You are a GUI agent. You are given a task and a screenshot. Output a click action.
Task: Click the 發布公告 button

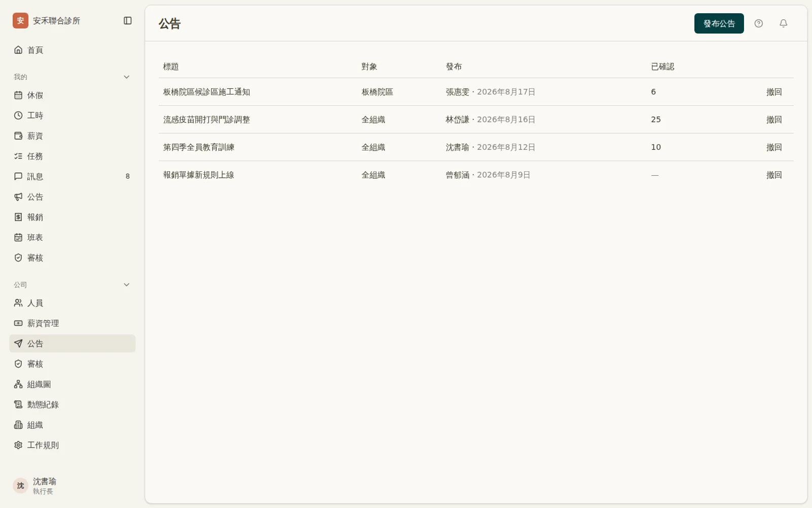(719, 23)
